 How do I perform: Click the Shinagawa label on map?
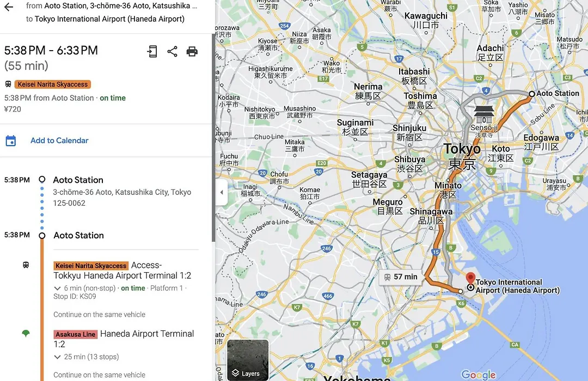tap(431, 216)
